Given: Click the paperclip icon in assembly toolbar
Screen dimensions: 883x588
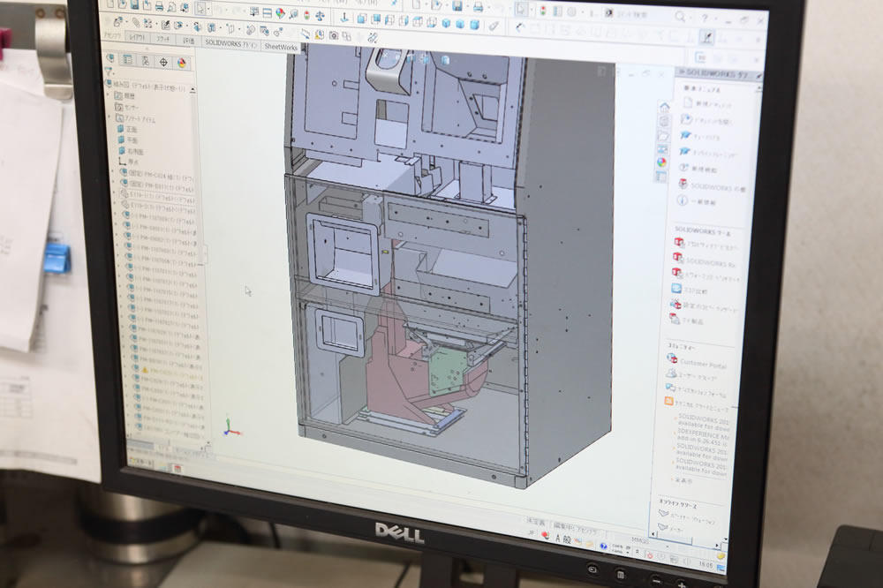Looking at the screenshot, I should click(136, 23).
